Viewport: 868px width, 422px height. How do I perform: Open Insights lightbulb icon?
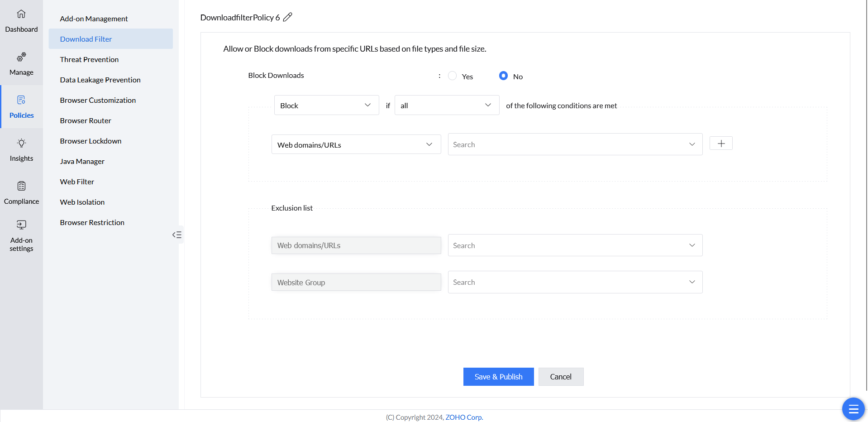click(x=21, y=143)
